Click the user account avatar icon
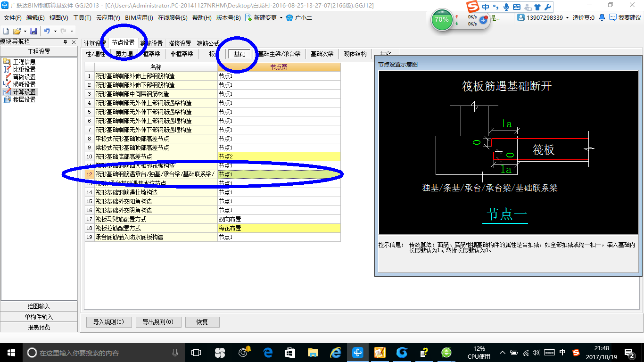This screenshot has height=362, width=644. [521, 17]
